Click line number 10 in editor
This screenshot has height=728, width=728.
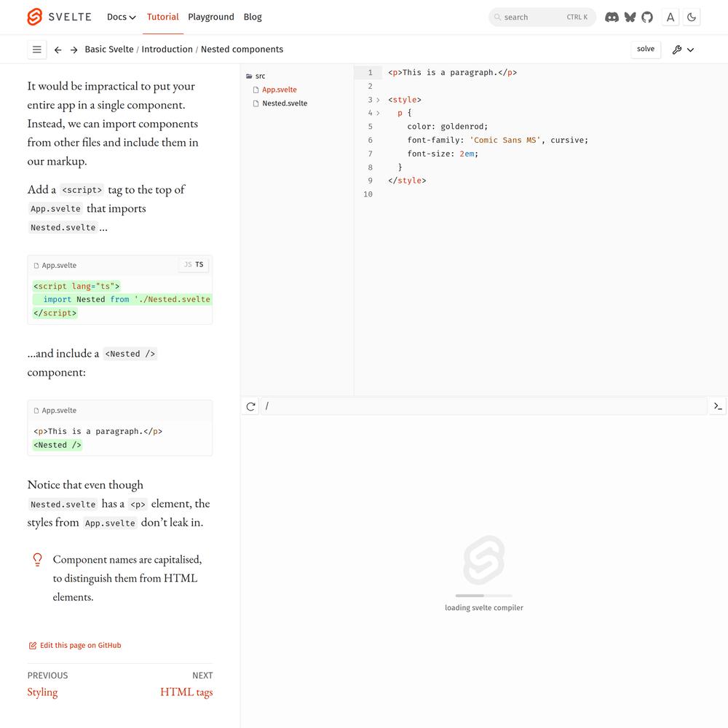click(x=368, y=194)
